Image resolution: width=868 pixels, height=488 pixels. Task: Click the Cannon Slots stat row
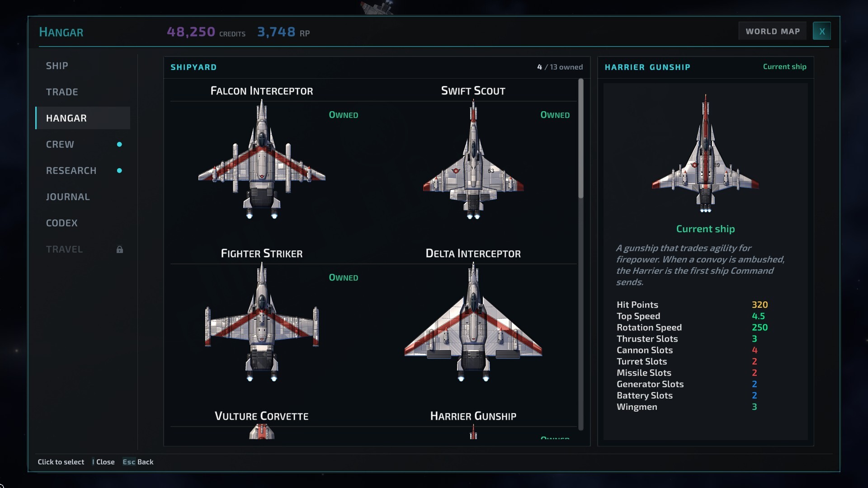pos(692,350)
